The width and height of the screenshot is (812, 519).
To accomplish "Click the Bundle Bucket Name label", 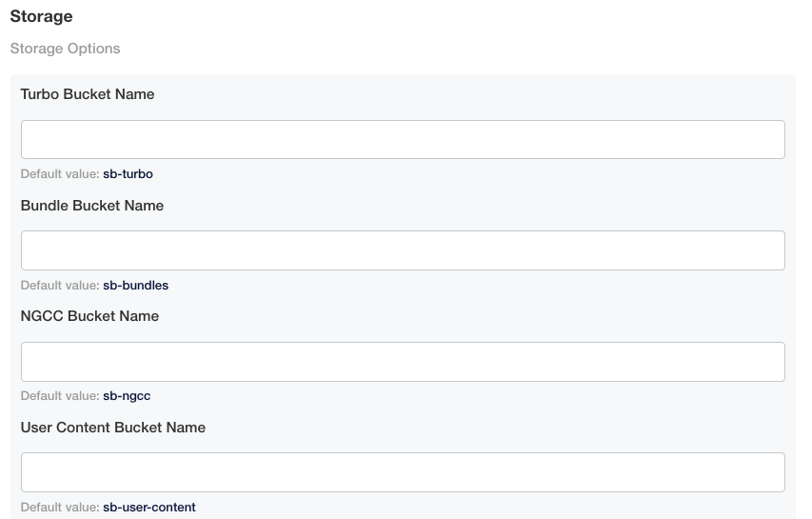I will click(92, 206).
